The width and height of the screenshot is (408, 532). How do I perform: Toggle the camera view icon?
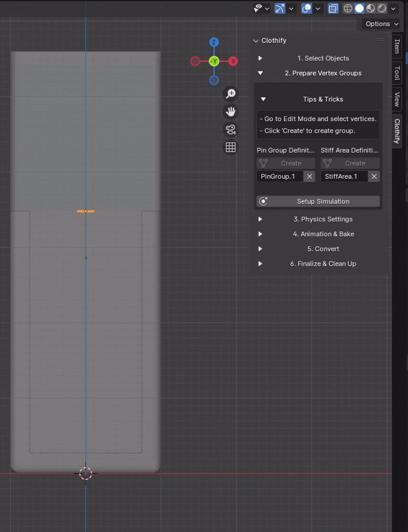coord(231,130)
